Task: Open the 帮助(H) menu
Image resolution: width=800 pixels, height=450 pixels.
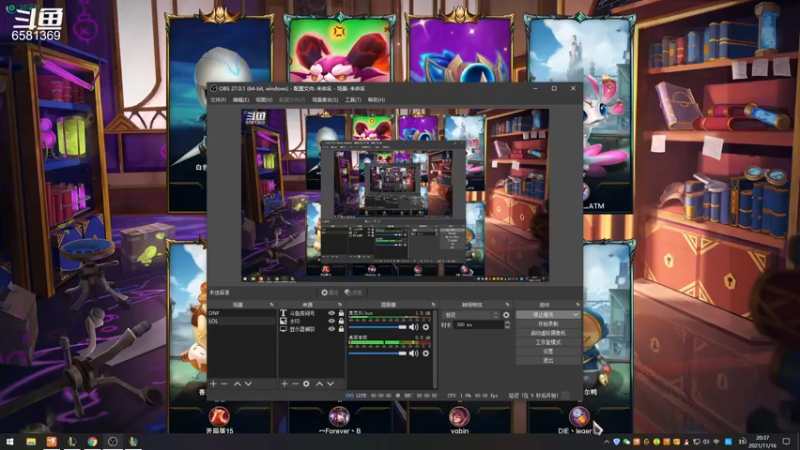Action: (x=377, y=100)
